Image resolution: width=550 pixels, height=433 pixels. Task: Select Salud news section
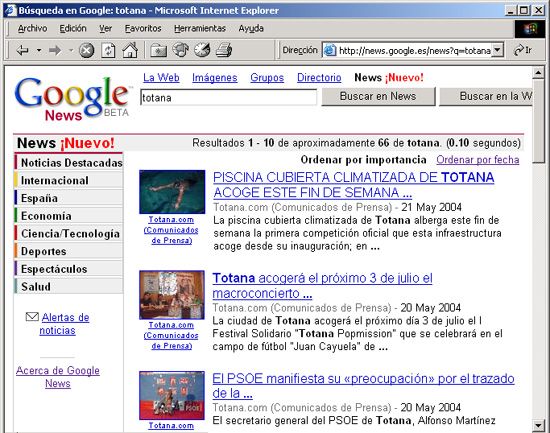click(69, 286)
